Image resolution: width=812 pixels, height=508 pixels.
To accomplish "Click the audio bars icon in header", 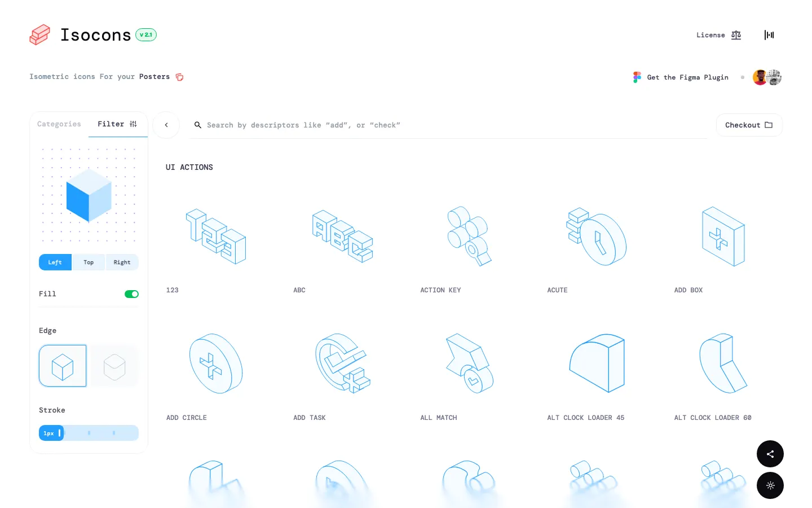I will pos(769,35).
